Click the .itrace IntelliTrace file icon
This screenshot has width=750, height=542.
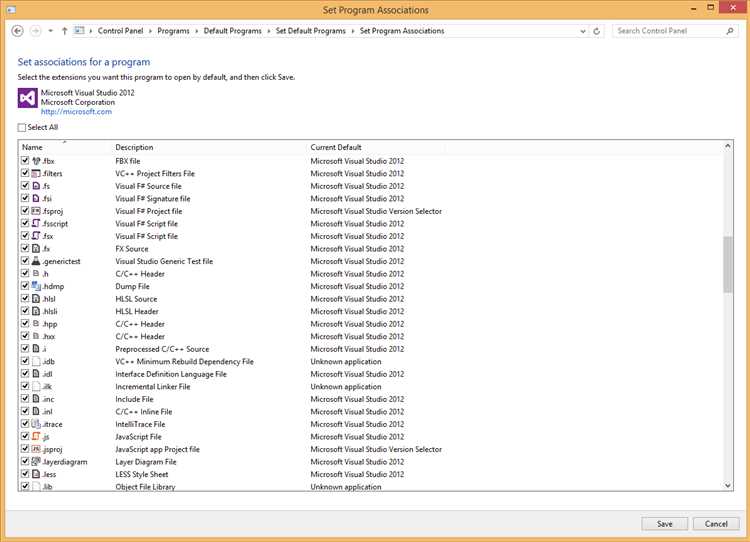tap(36, 424)
